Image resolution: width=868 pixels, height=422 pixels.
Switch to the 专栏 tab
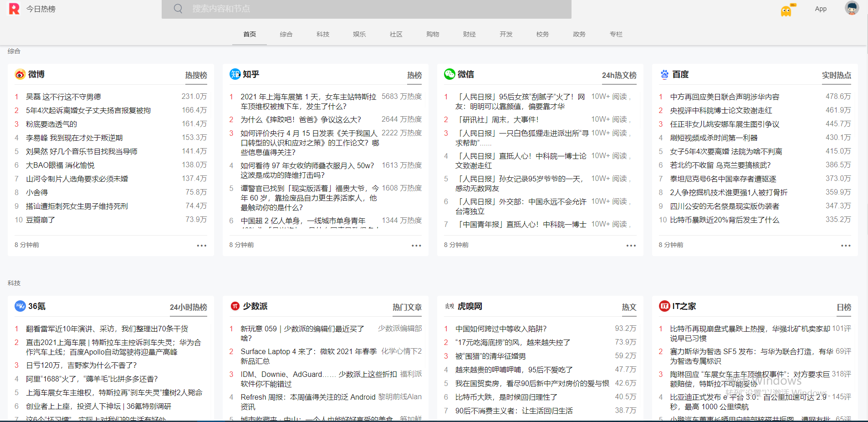click(616, 34)
